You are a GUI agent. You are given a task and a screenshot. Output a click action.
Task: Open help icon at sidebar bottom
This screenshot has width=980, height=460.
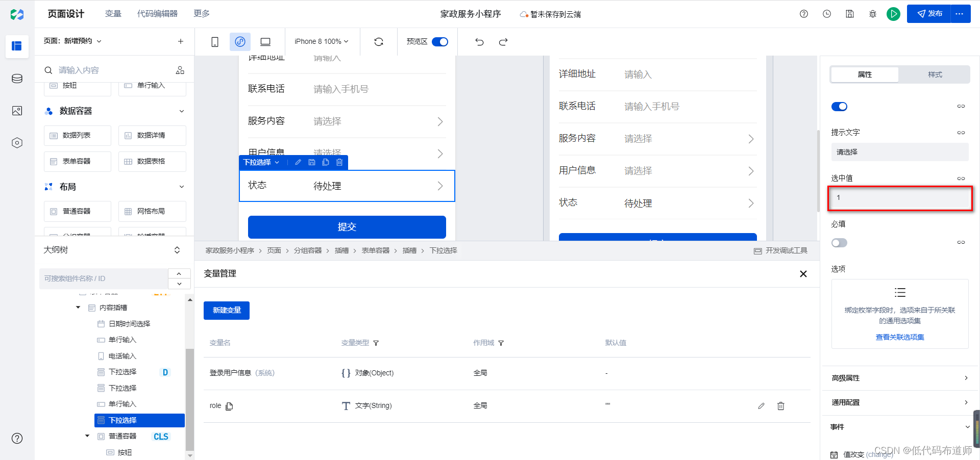17,438
